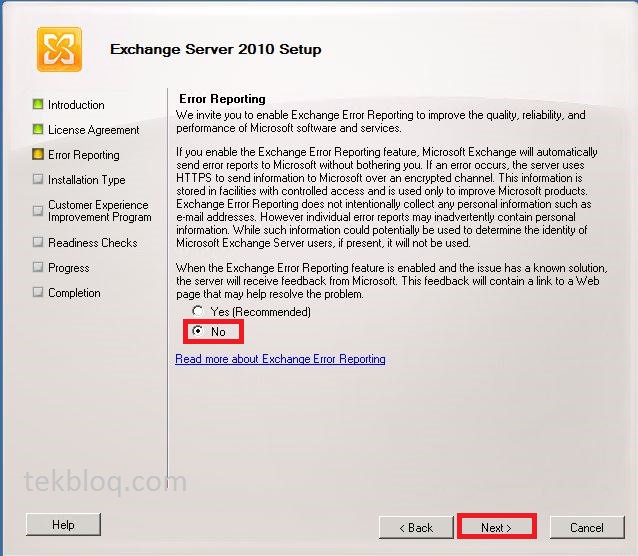Click the gray Progress step indicator
Image resolution: width=638 pixels, height=556 pixels.
click(x=38, y=267)
